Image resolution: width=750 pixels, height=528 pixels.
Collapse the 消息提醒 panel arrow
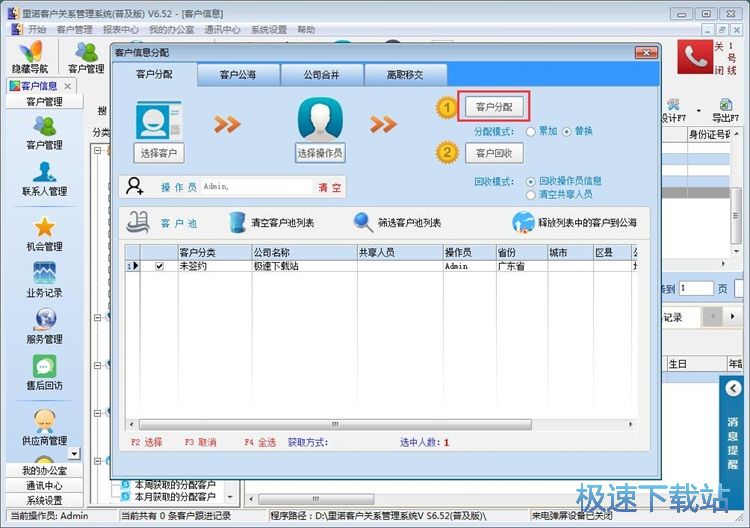tap(733, 388)
